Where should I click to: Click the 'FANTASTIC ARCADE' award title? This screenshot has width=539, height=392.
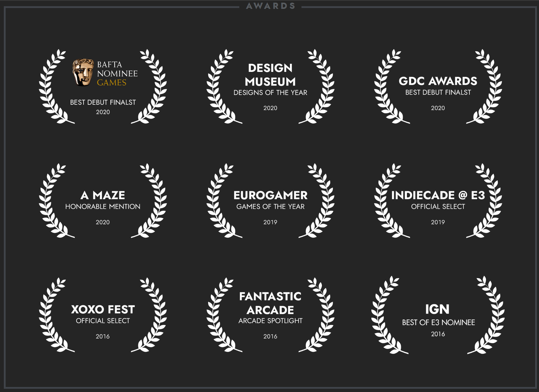[270, 303]
